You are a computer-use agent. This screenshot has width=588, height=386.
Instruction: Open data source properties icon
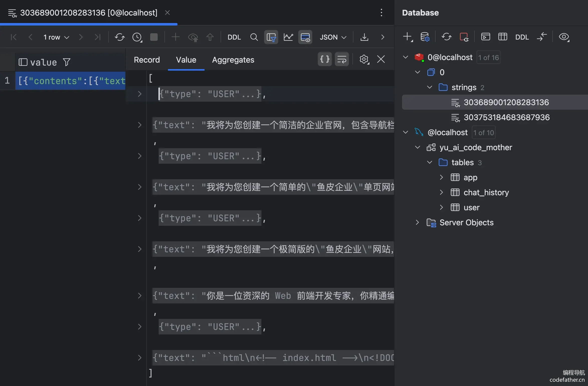pos(425,37)
